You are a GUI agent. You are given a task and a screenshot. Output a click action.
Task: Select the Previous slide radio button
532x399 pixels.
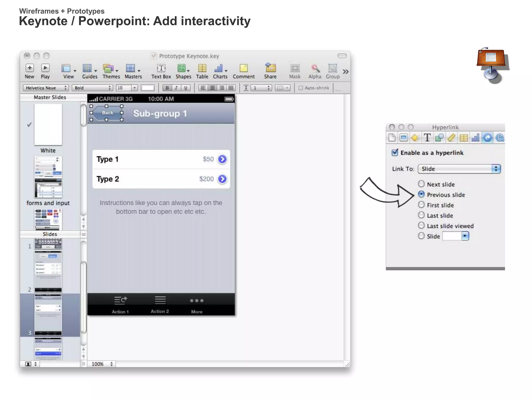coord(421,194)
